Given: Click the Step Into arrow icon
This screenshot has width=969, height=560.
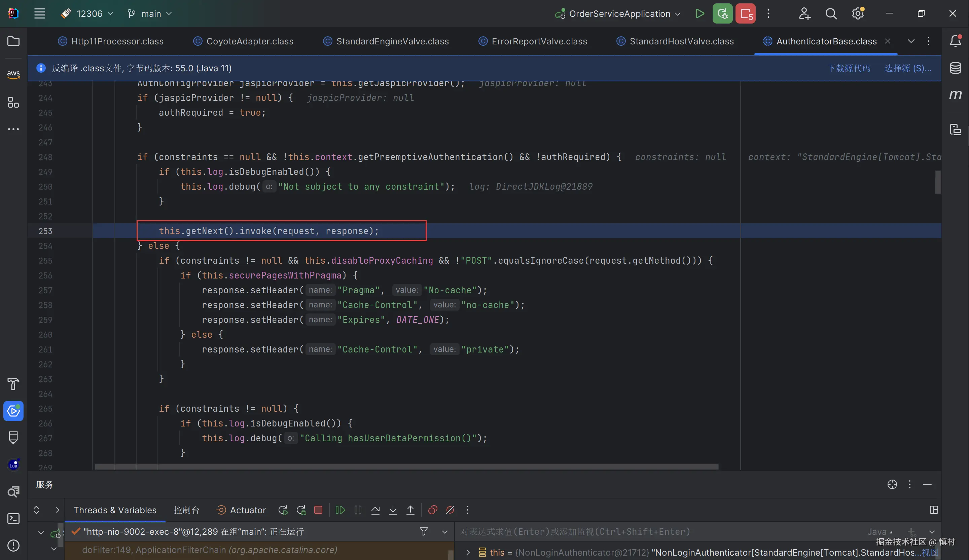Looking at the screenshot, I should (x=393, y=510).
